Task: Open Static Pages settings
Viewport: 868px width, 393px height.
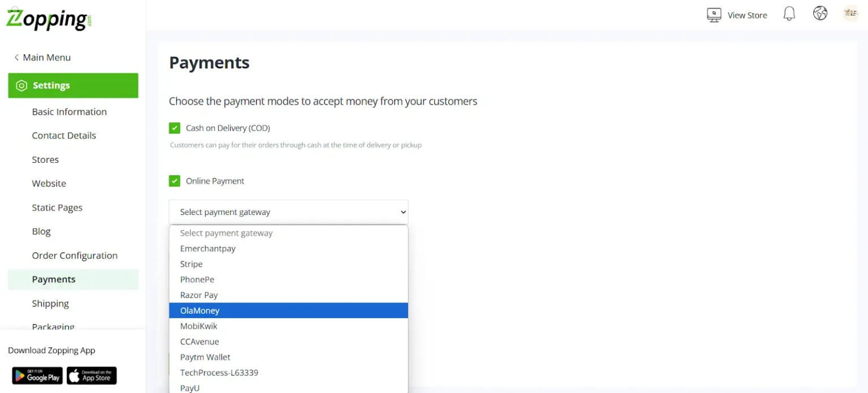Action: (x=57, y=208)
